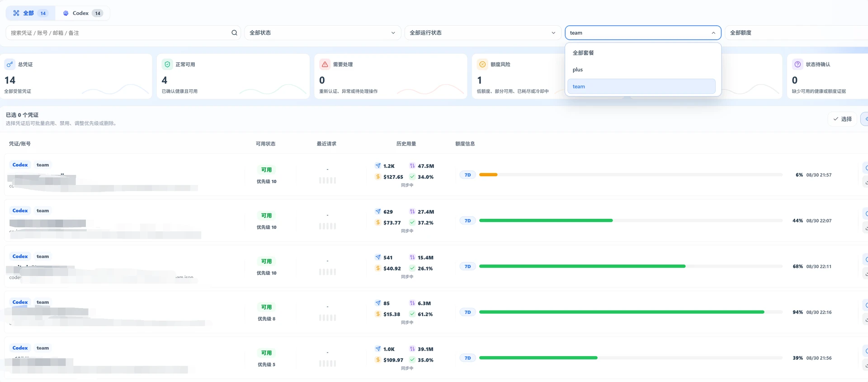Click the search magnifier icon

[x=234, y=33]
